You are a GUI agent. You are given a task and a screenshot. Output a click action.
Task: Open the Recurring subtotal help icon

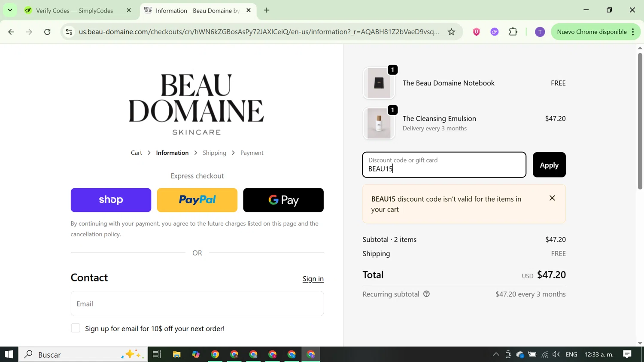(426, 294)
